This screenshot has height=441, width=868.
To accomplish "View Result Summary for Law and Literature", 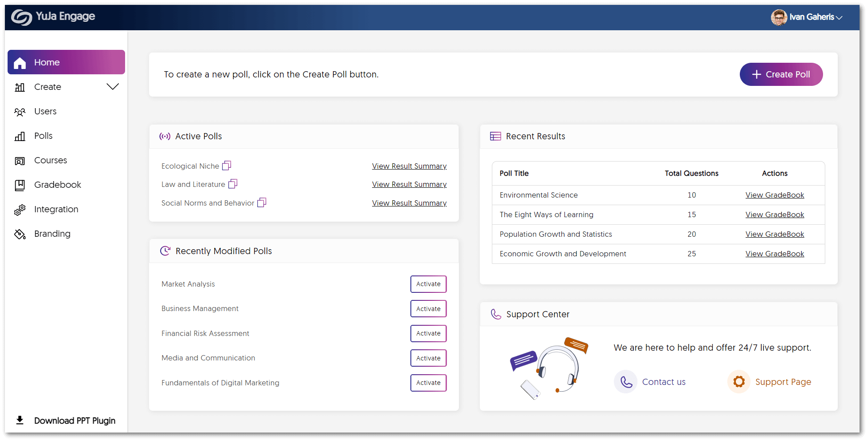I will click(409, 184).
